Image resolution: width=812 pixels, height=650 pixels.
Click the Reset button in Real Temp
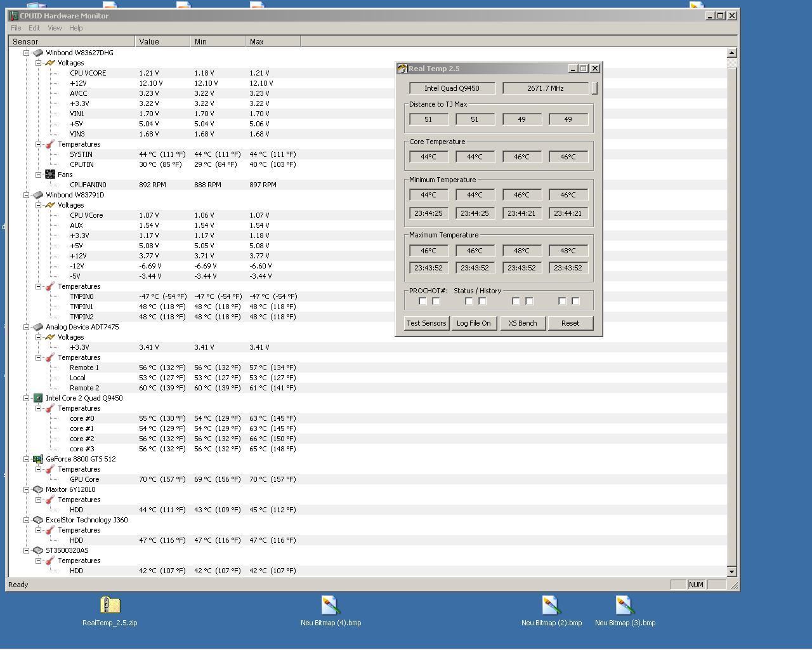(x=570, y=323)
